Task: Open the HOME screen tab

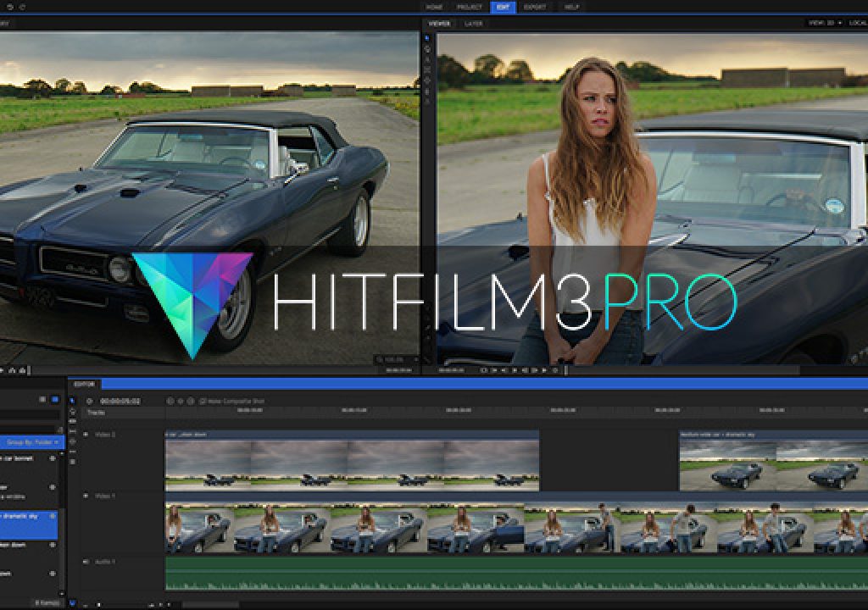Action: point(434,7)
